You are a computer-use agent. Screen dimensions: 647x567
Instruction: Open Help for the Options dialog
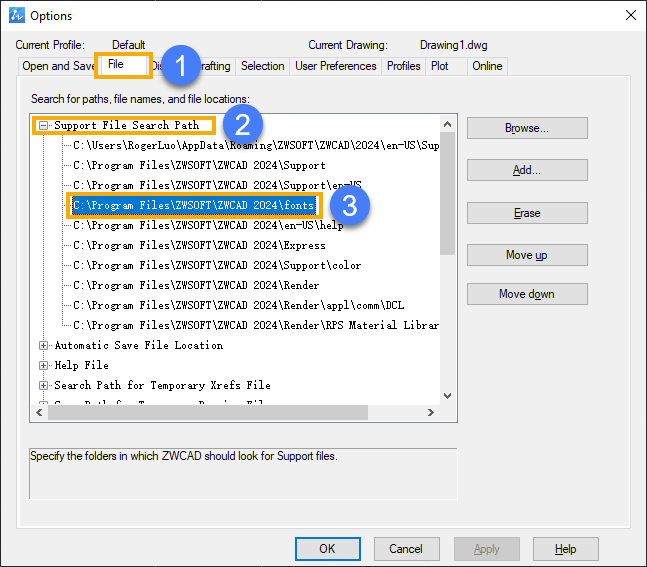(566, 549)
